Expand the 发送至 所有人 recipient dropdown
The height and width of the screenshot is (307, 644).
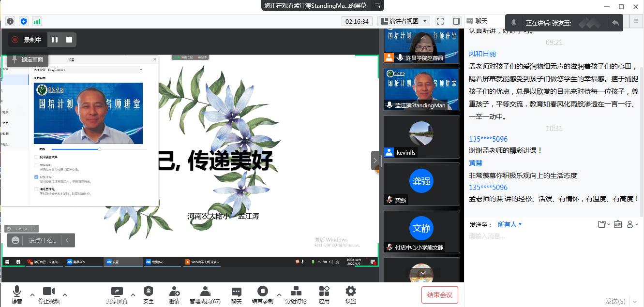coord(509,224)
